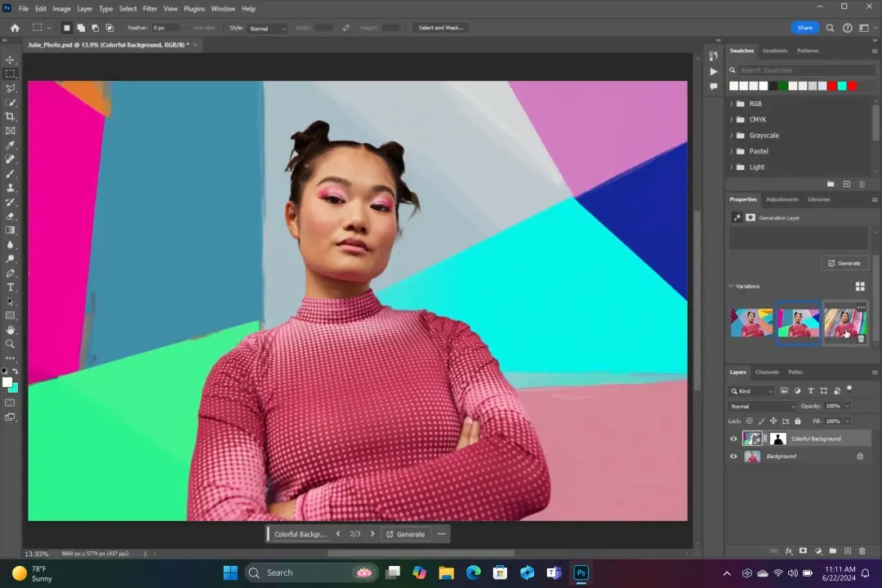Click the Select and Mask button
Screen dimensions: 882x588
coord(440,28)
